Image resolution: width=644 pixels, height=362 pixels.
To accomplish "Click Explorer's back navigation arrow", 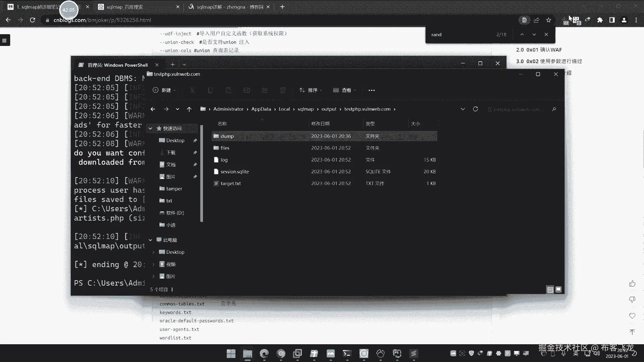I will coord(153,109).
